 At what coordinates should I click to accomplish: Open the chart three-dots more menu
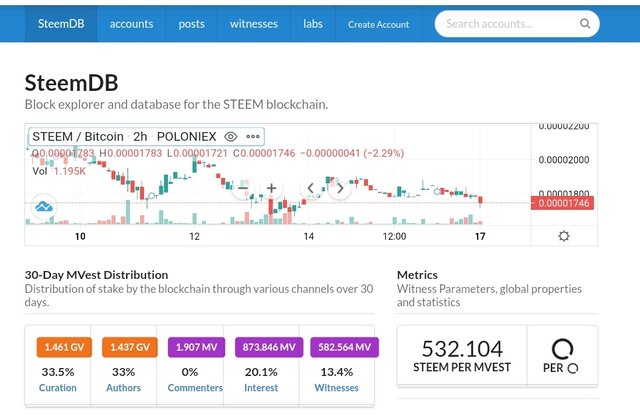pyautogui.click(x=254, y=136)
